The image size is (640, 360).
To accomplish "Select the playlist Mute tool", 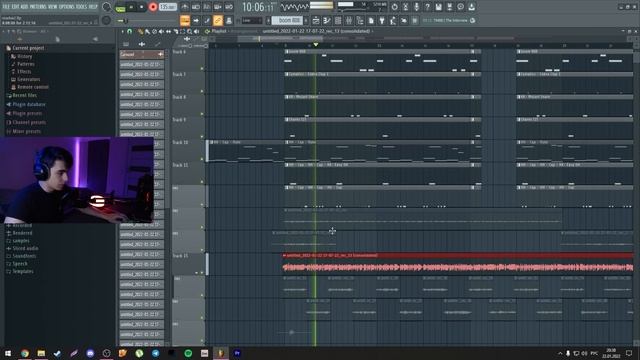I will click(161, 31).
